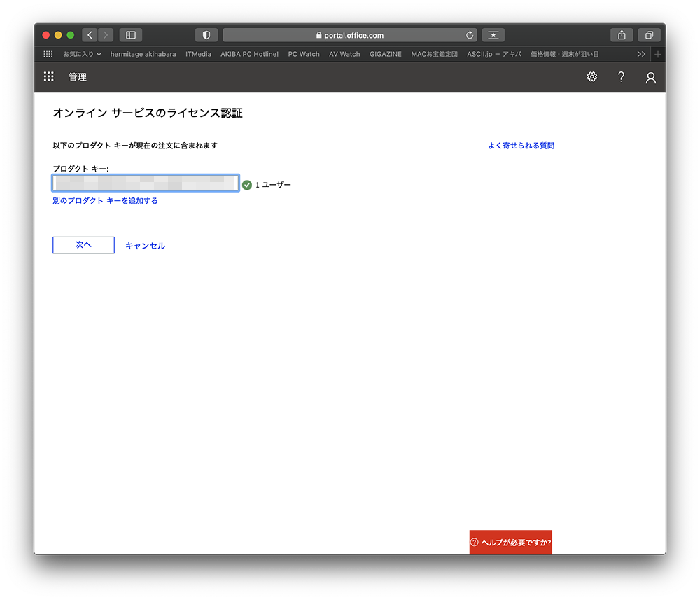The width and height of the screenshot is (700, 600).
Task: Open the よく寄せられる質問 link
Action: 521,146
